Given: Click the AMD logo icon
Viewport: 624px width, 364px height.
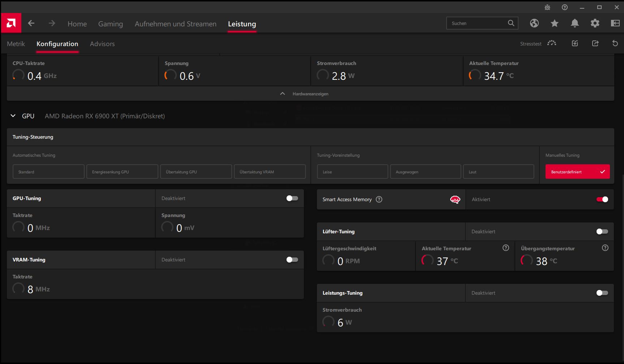Looking at the screenshot, I should click(x=11, y=23).
